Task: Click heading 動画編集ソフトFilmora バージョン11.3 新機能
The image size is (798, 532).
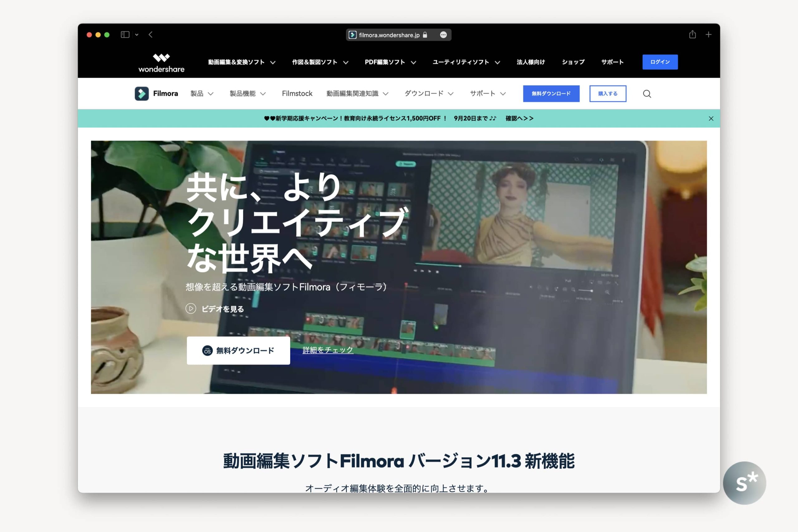Action: click(x=399, y=461)
